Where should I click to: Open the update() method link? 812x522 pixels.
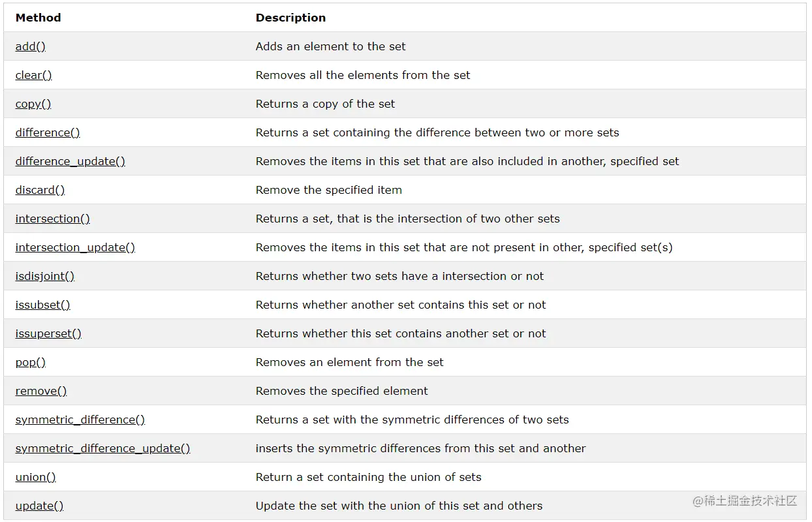40,506
